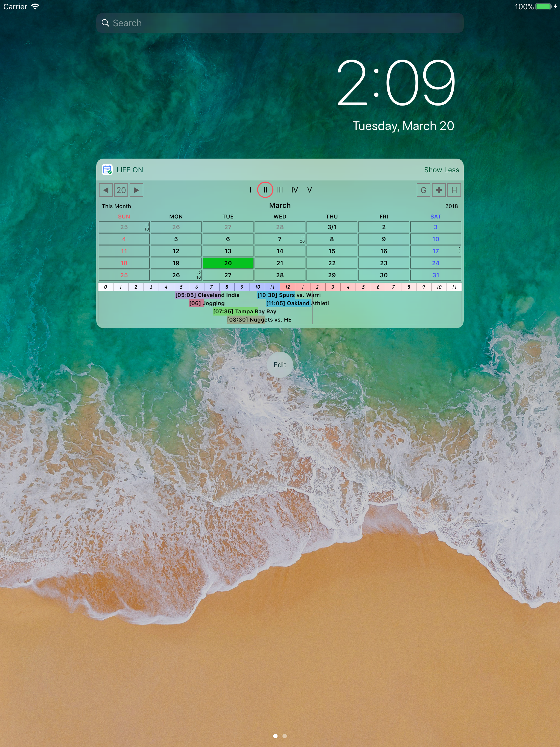Select view III in the numeral selector

[280, 190]
